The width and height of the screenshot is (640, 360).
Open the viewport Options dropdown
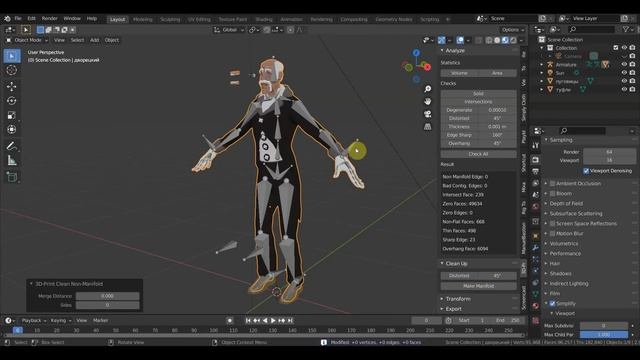(513, 30)
